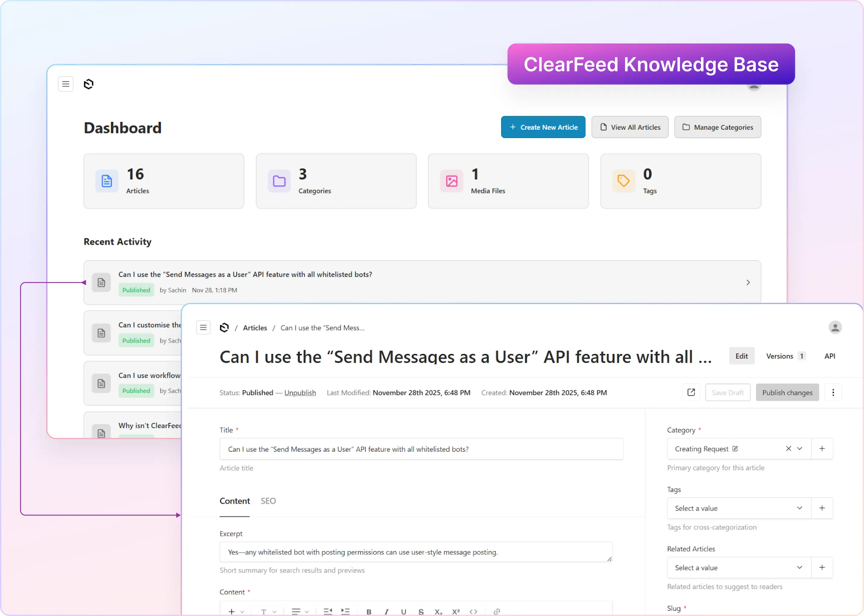Apply strikethrough formatting in the editor
864x616 pixels.
pyautogui.click(x=421, y=611)
